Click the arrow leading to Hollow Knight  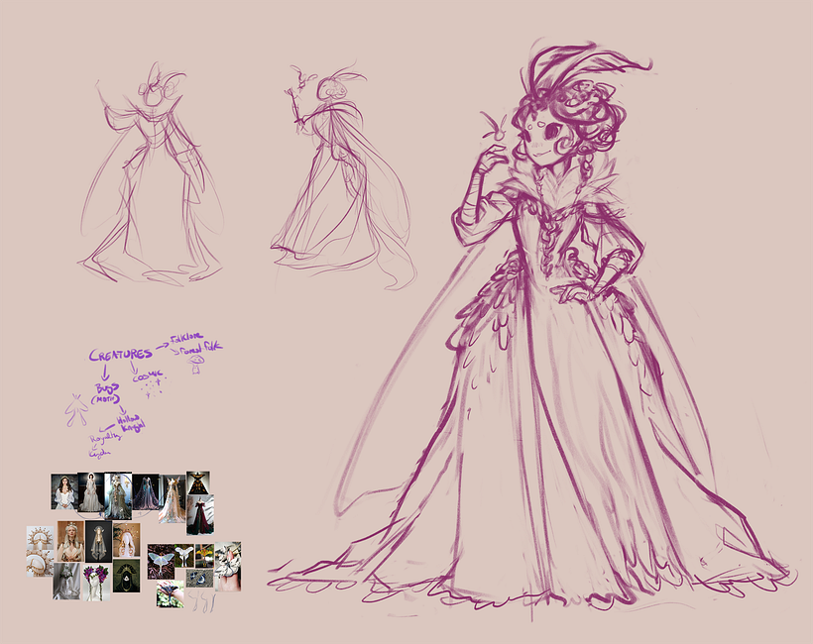coord(123,409)
